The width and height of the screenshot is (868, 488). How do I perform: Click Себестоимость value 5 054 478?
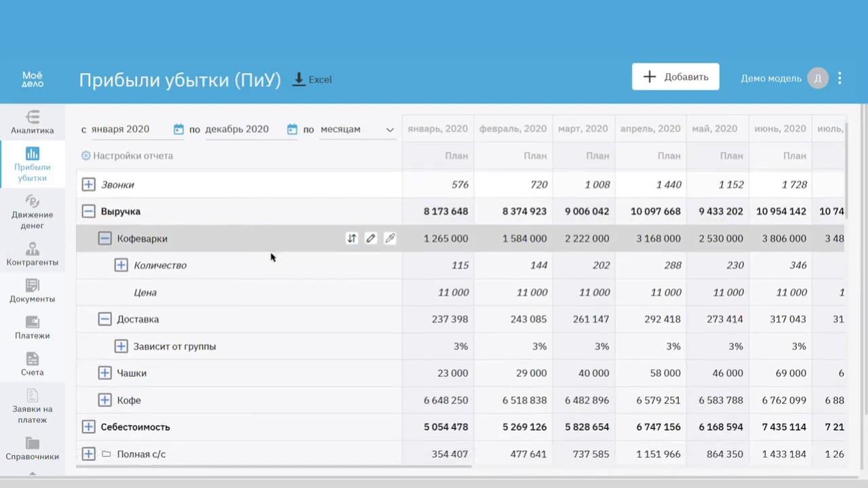click(446, 427)
